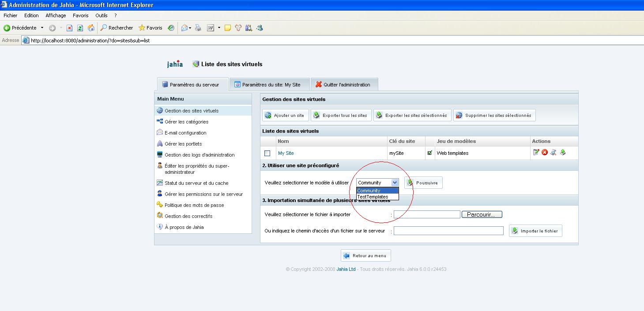Go to the browser Home page icon
This screenshot has height=311, width=644.
pos(91,28)
